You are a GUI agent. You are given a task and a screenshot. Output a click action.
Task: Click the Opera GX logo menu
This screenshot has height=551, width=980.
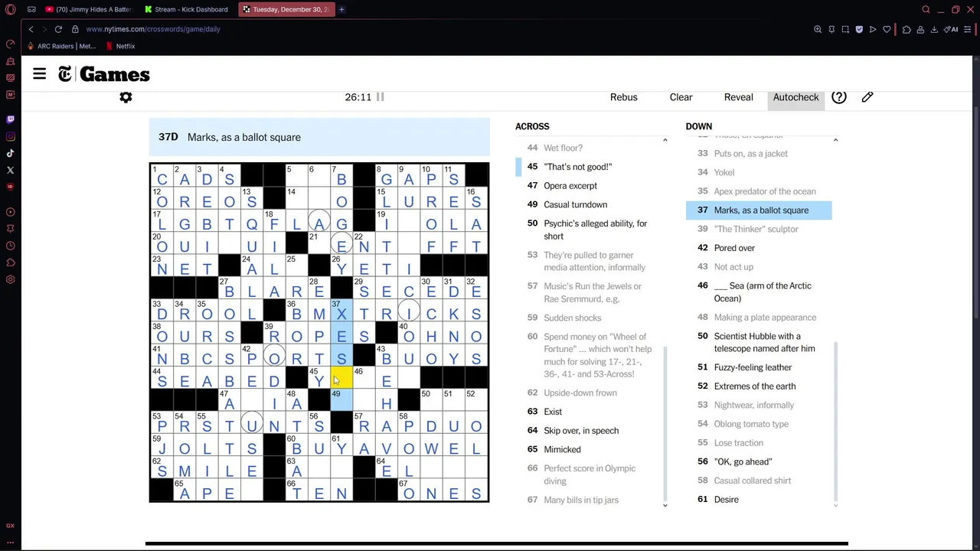[x=10, y=9]
